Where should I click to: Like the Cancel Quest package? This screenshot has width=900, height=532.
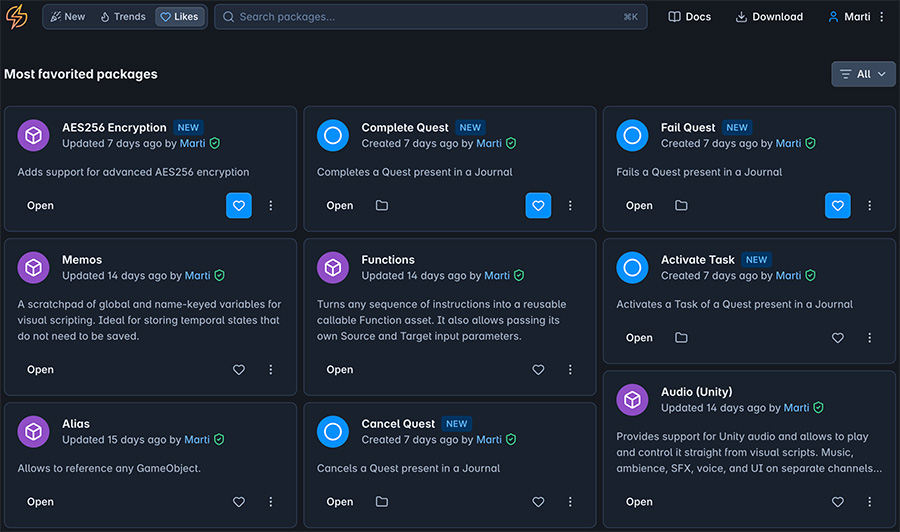click(x=538, y=502)
